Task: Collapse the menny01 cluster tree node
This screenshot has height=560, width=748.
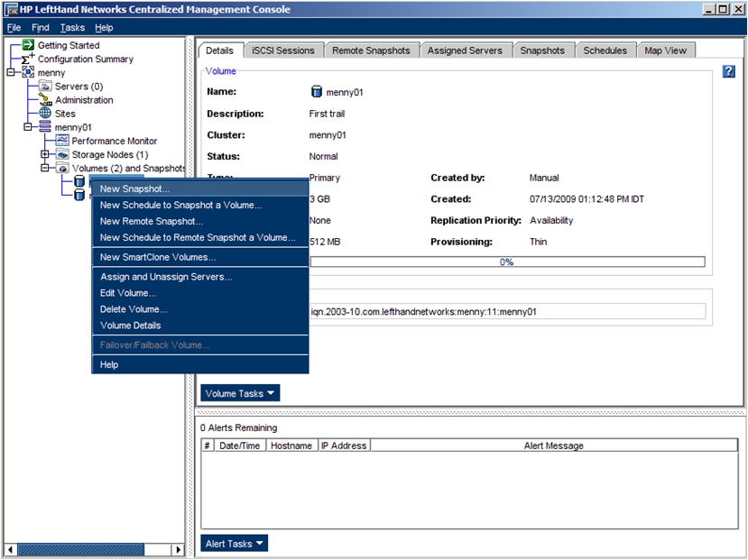Action: coord(28,127)
